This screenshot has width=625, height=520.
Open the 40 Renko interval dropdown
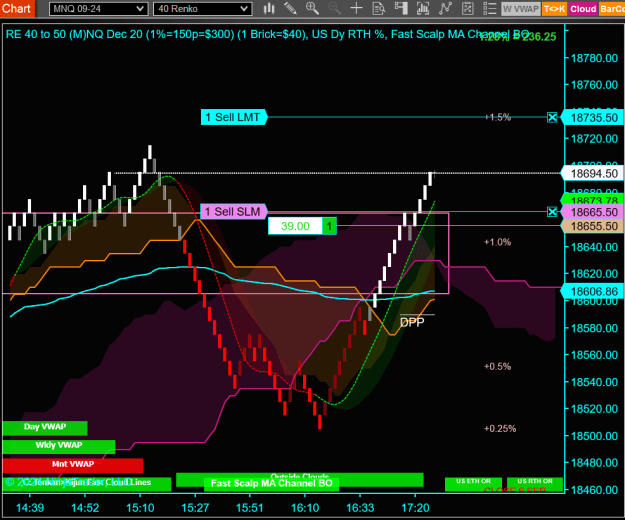click(x=202, y=9)
